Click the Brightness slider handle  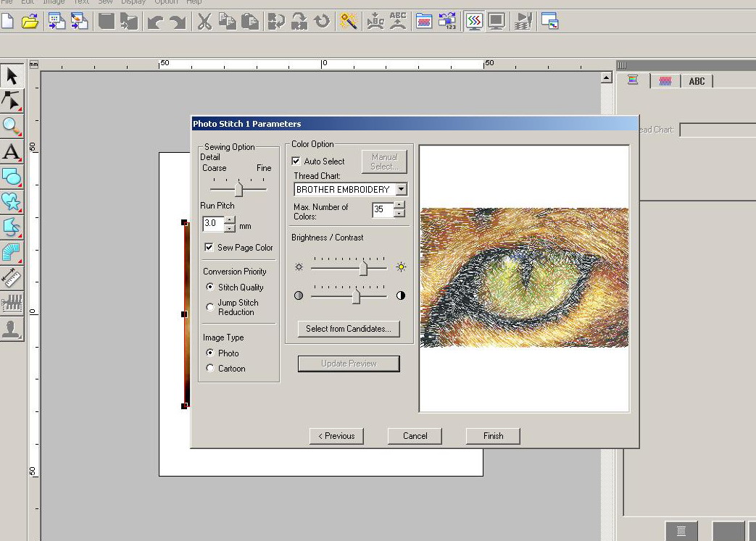[364, 268]
